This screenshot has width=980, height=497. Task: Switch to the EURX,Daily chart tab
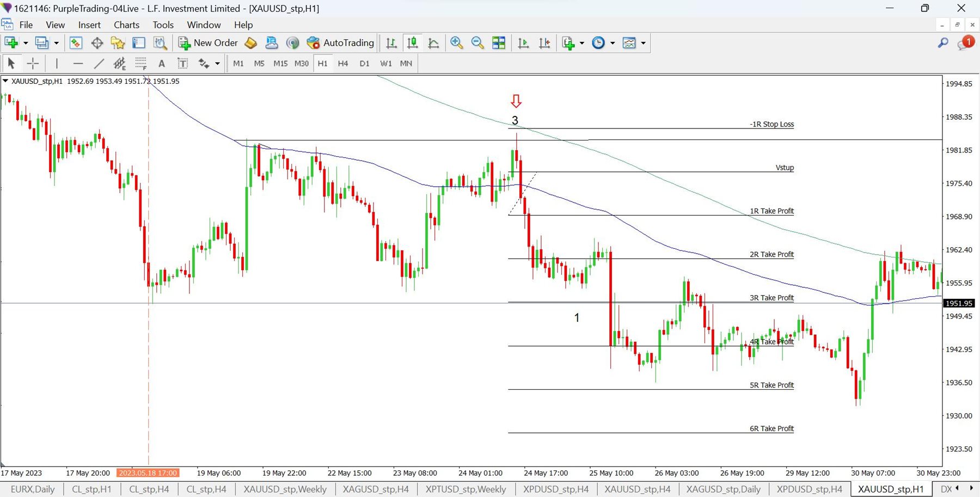tap(33, 489)
